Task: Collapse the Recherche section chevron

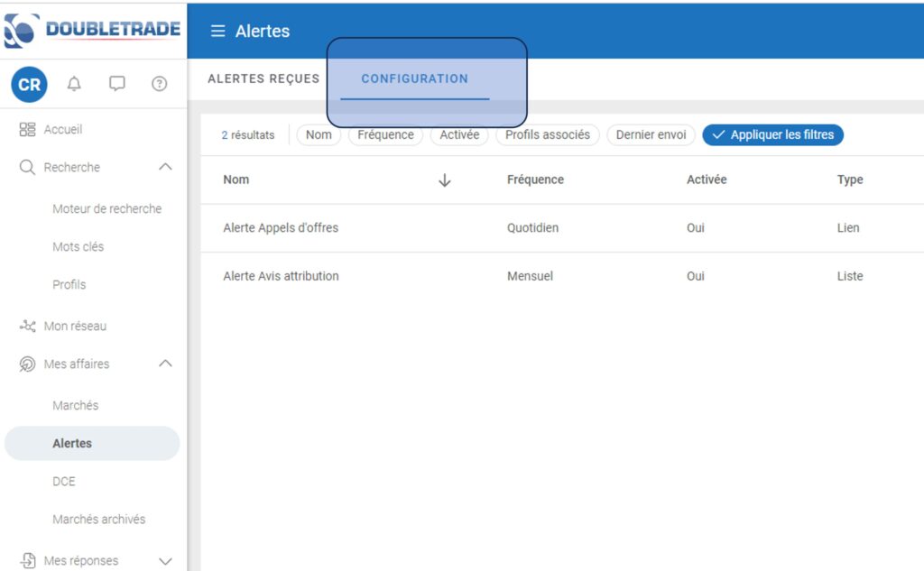Action: pos(165,167)
